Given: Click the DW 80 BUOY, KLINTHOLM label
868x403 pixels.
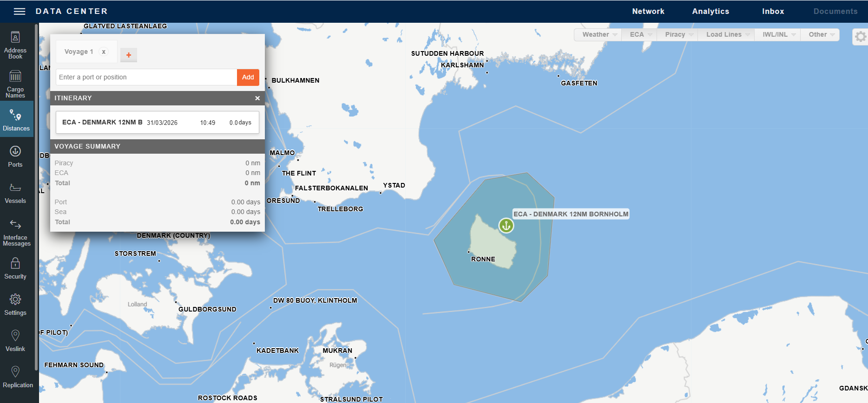Looking at the screenshot, I should click(315, 300).
